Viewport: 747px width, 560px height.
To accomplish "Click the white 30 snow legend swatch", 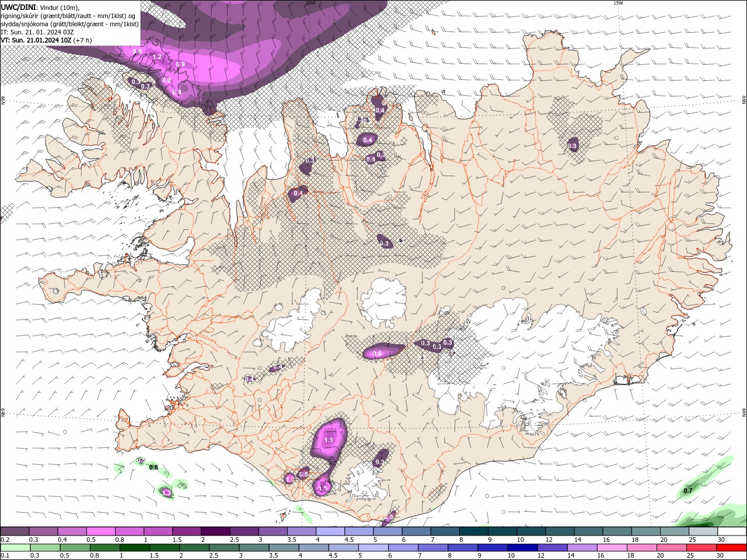I will pyautogui.click(x=732, y=531).
